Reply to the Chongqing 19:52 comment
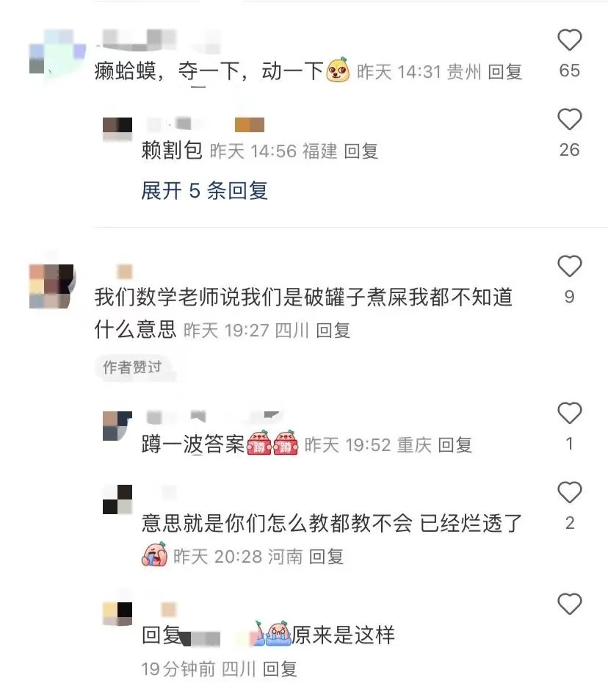Screen dimensions: 608x700 tap(455, 445)
